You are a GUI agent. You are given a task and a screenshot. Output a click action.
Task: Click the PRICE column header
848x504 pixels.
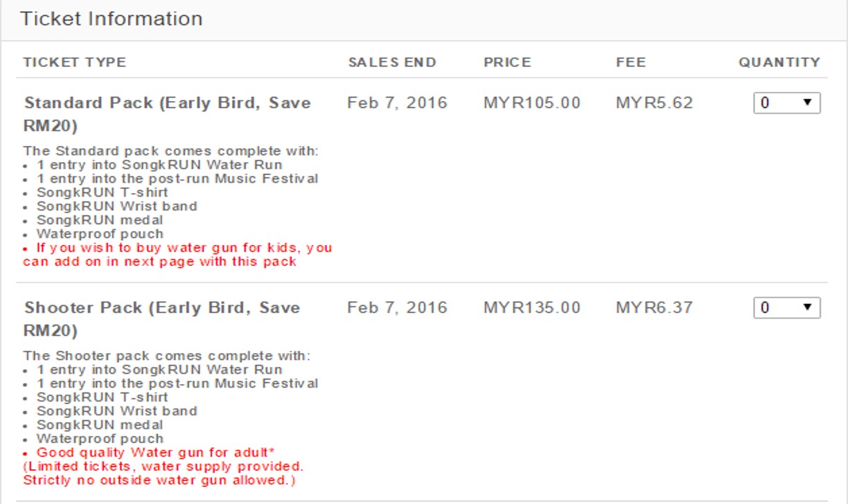pos(507,62)
